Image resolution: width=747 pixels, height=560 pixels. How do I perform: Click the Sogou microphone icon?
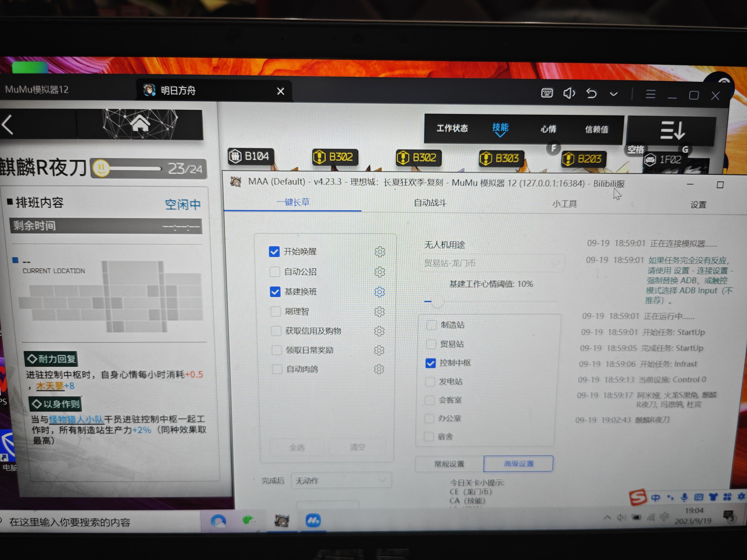(684, 497)
